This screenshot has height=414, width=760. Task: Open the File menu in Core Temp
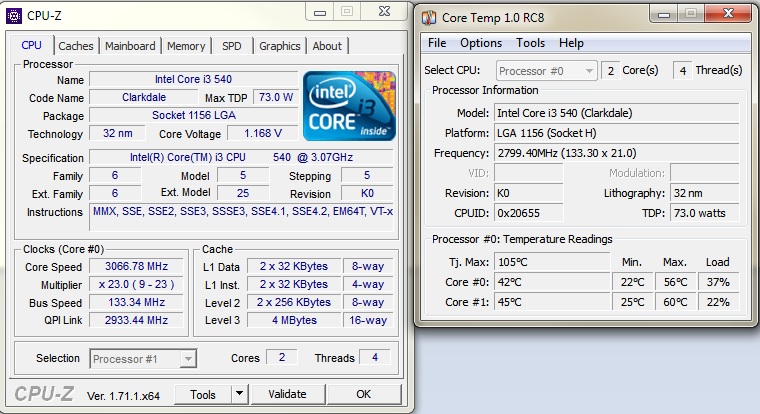(437, 43)
